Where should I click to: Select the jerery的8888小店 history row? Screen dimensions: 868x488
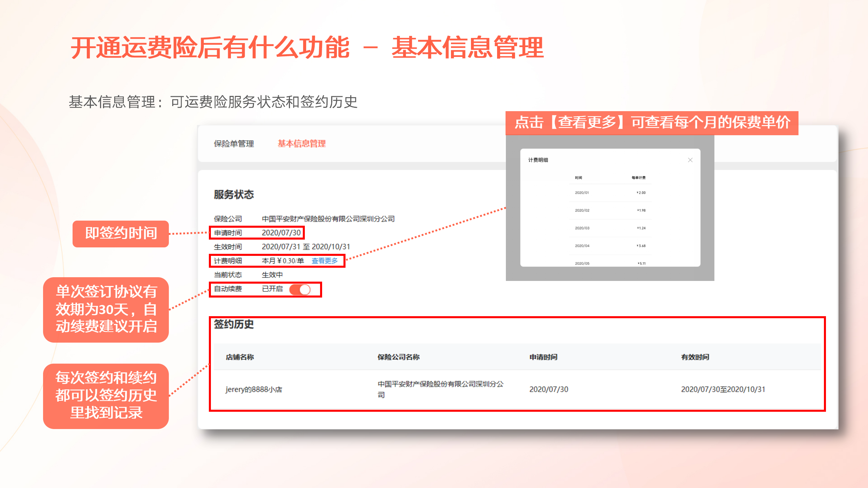254,389
